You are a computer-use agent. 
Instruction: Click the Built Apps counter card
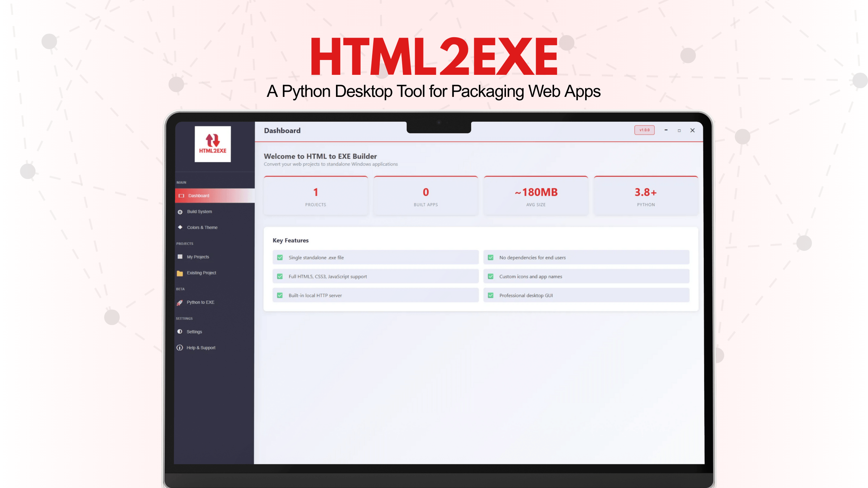(426, 195)
